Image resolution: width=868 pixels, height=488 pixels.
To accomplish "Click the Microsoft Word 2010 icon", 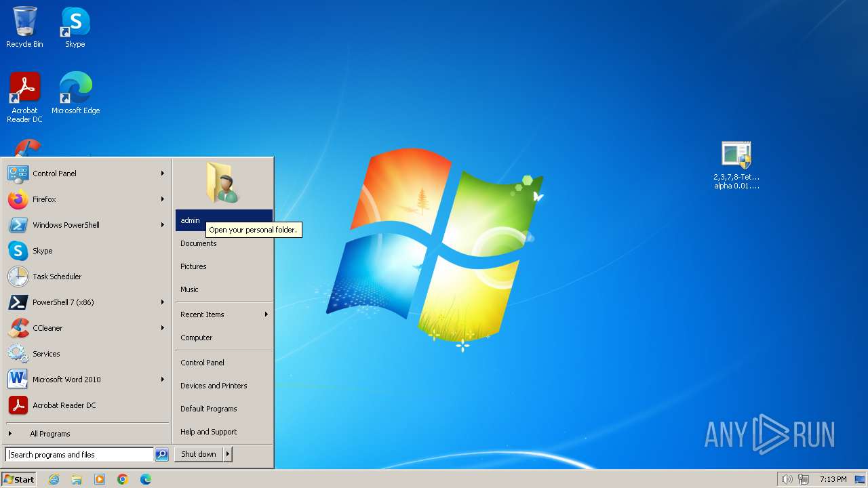I will (x=18, y=380).
